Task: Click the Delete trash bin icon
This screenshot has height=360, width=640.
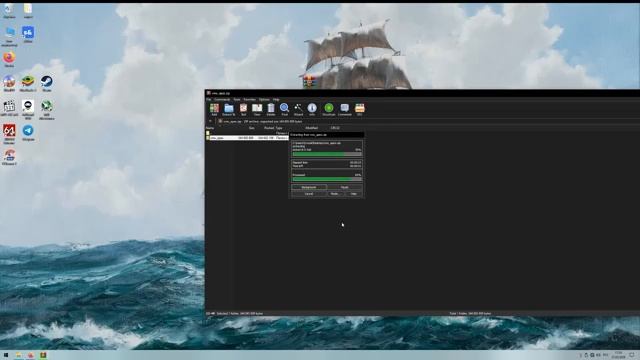Action: click(271, 108)
